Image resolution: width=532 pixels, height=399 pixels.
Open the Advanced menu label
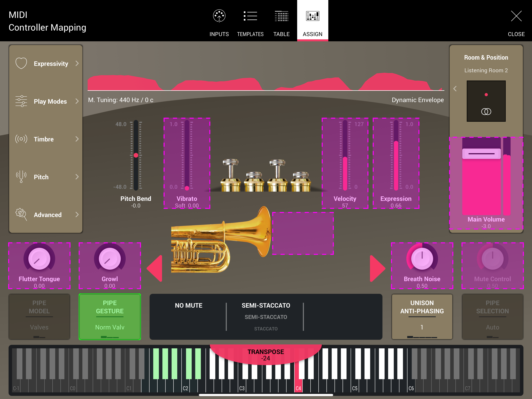48,215
